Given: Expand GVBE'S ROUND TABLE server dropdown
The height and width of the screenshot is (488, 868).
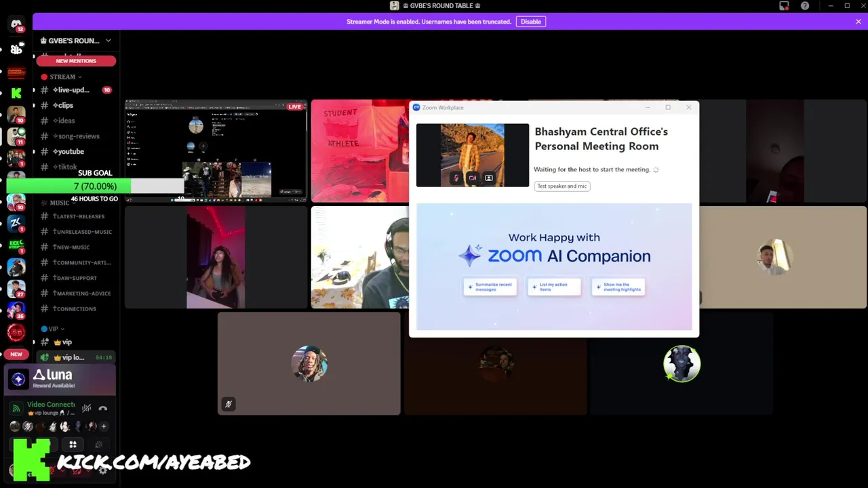Looking at the screenshot, I should pyautogui.click(x=108, y=41).
